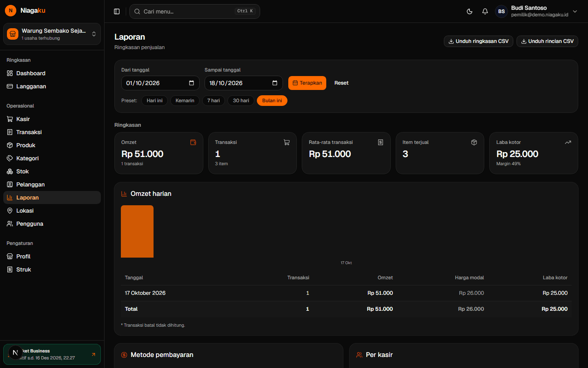Image resolution: width=588 pixels, height=368 pixels.
Task: Click the Rata-rata transaksi receipt icon
Action: pyautogui.click(x=381, y=142)
